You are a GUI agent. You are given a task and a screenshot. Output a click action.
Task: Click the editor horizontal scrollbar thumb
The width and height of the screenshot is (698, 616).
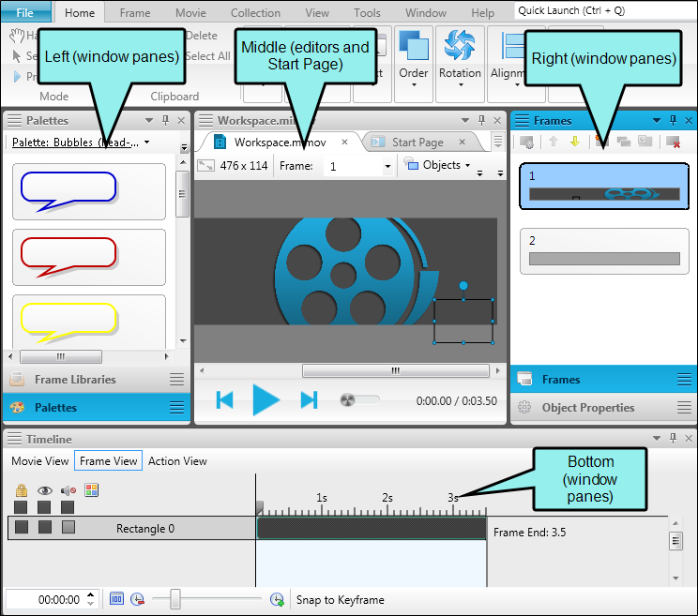(x=395, y=370)
